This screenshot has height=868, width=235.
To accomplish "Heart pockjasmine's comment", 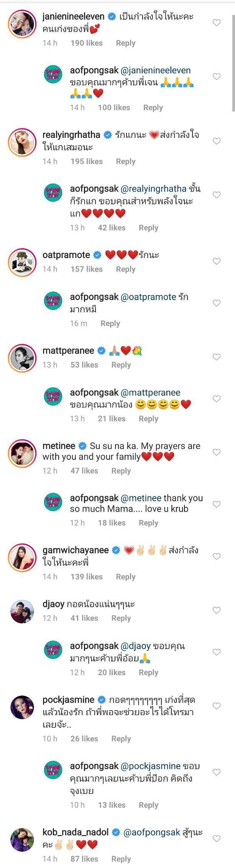I will pos(217,706).
